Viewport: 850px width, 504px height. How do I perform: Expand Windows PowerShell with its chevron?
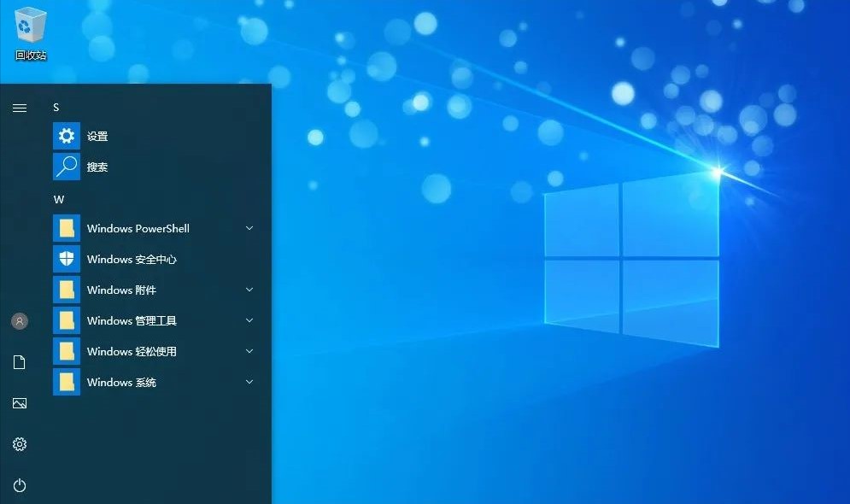[249, 228]
